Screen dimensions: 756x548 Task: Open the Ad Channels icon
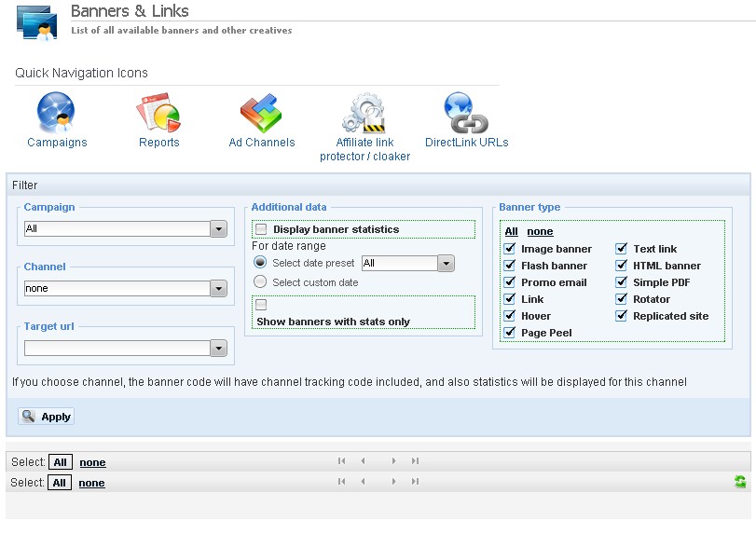point(261,116)
